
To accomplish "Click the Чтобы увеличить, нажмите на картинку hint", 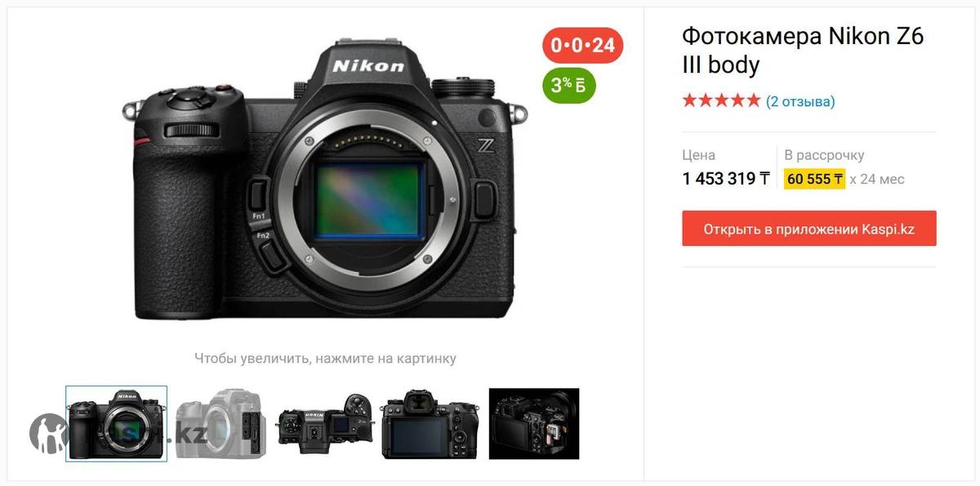I will pos(325,358).
